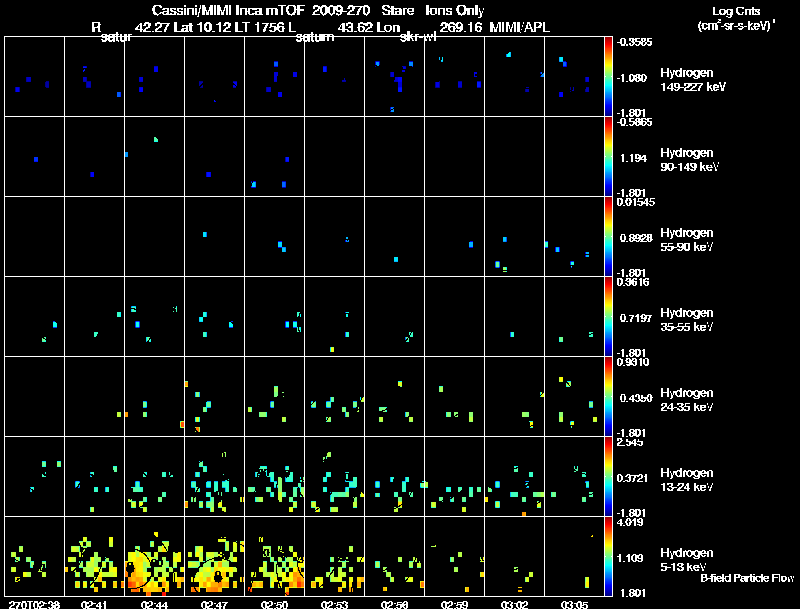800x609 pixels.
Task: Click the Hydrogen 13-24 keV row label
Action: [x=687, y=480]
